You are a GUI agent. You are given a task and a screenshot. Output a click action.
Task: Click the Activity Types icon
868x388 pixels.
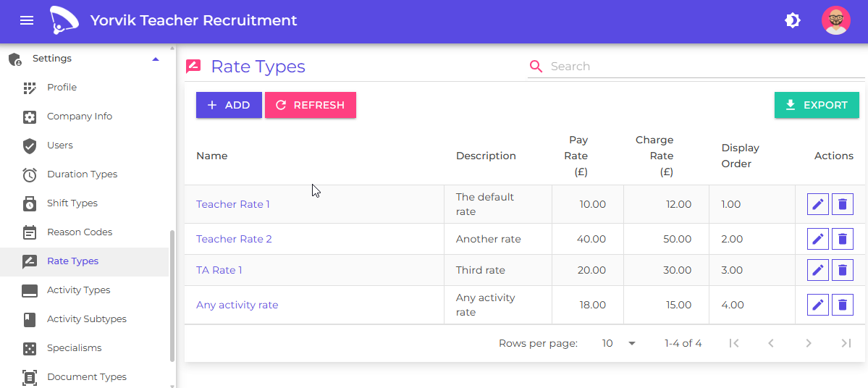point(30,290)
